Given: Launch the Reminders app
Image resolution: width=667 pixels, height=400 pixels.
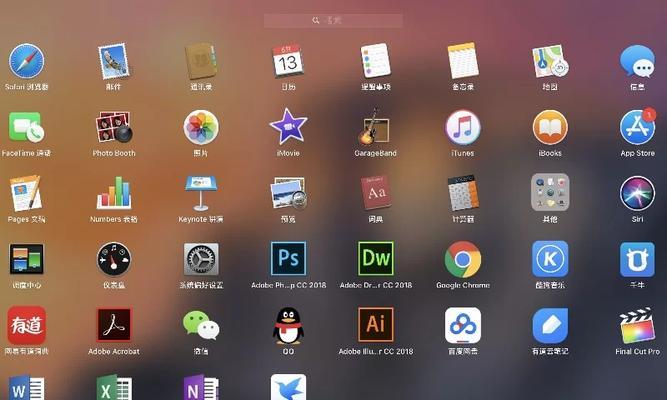Looking at the screenshot, I should coord(375,60).
